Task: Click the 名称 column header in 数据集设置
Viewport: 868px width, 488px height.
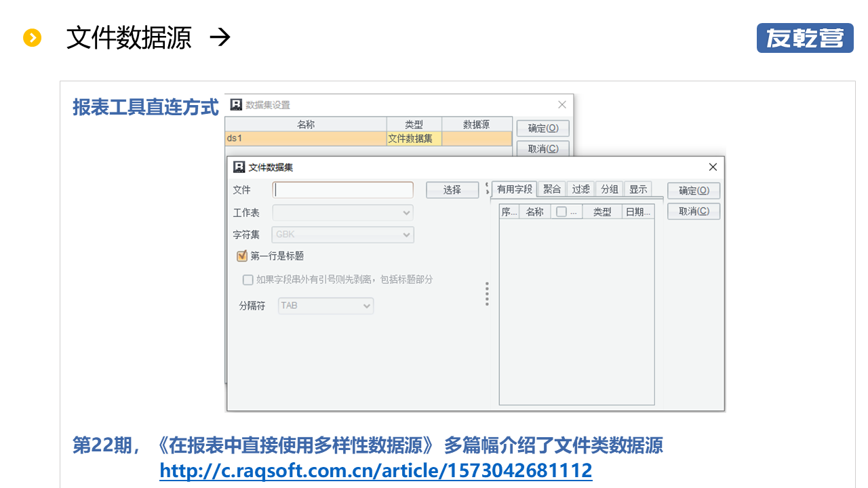Action: click(x=306, y=125)
